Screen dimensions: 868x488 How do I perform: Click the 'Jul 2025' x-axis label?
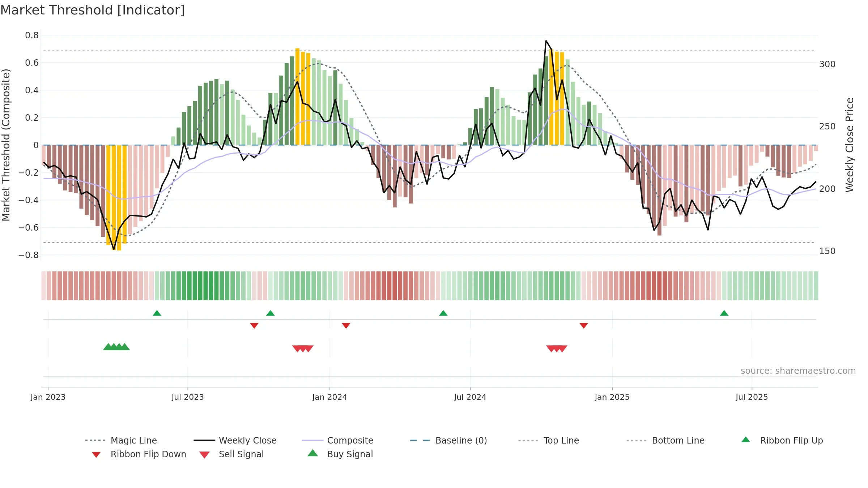[x=752, y=397]
